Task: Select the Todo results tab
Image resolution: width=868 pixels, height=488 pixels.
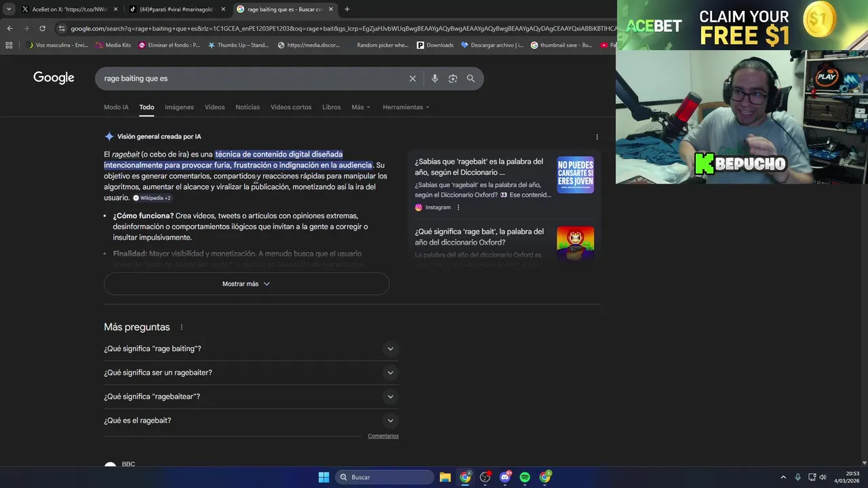Action: pos(146,107)
